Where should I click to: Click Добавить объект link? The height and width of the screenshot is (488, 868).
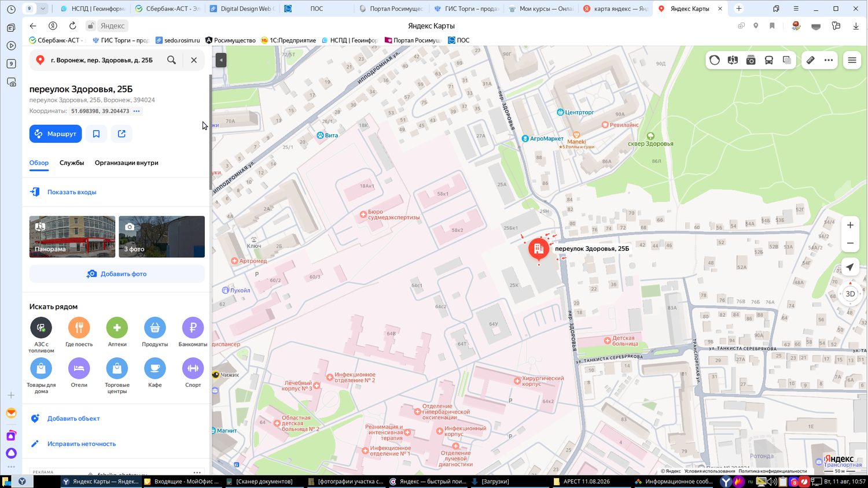click(73, 419)
